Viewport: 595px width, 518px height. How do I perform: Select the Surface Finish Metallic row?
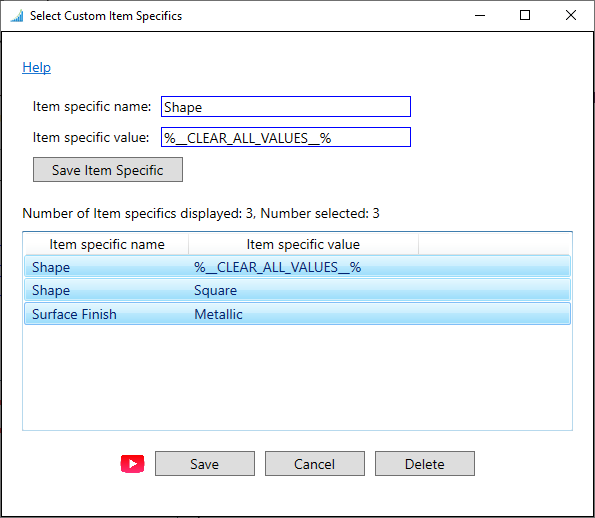point(298,313)
